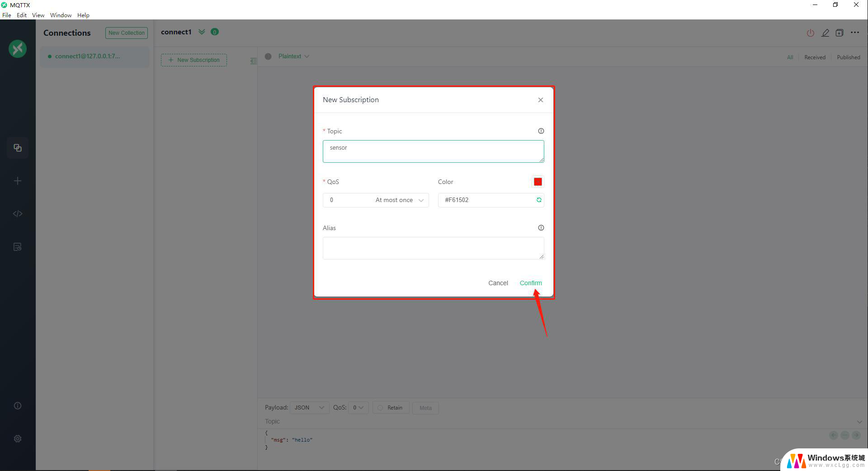Open the Script page code icon
The image size is (868, 471).
coord(18,214)
